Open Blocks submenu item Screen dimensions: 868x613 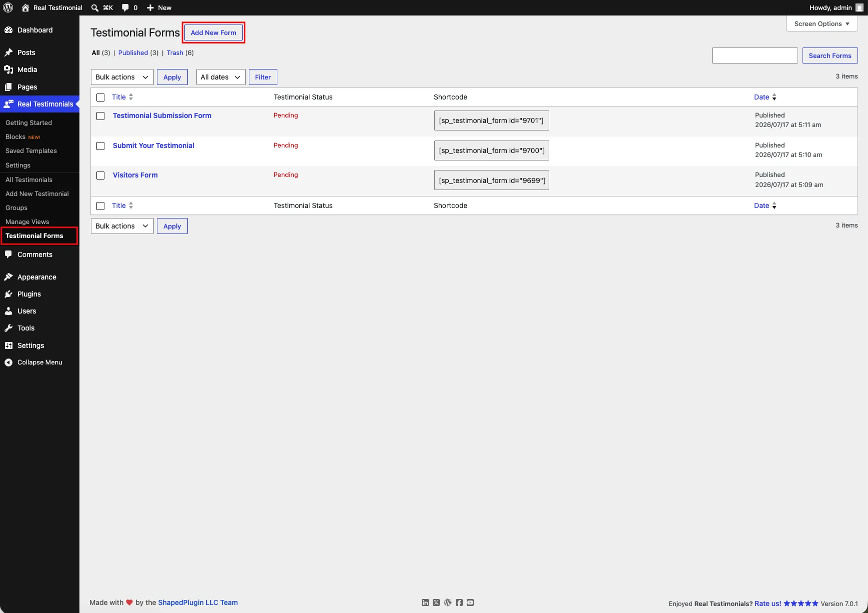tap(23, 136)
